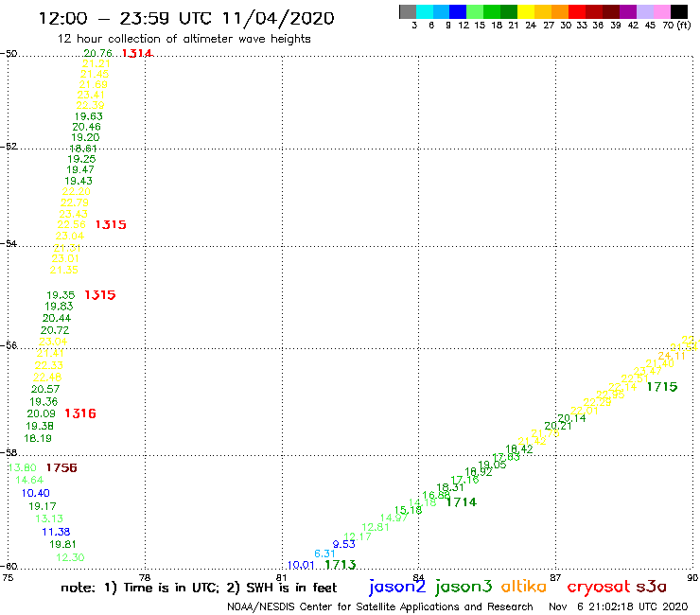Click the green 1713 time stamp
This screenshot has height=615, width=700.
pos(341,565)
